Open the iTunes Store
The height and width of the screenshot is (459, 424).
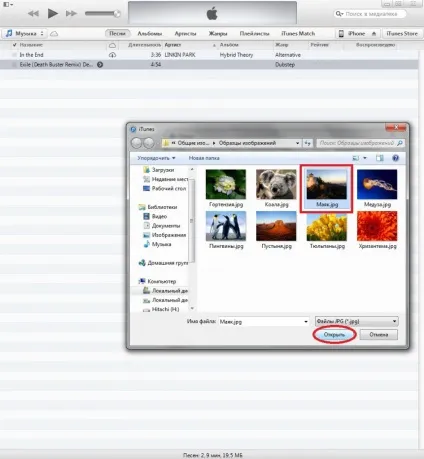coord(402,34)
